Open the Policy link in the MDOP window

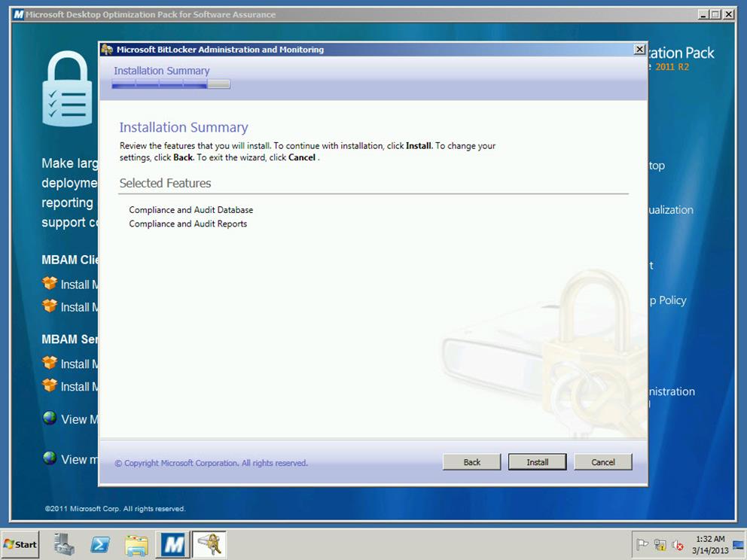(668, 300)
